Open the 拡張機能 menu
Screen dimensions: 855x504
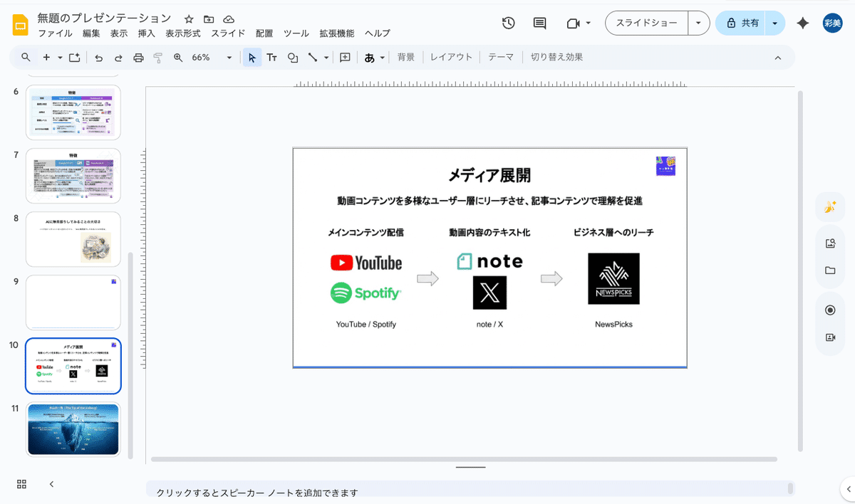point(336,33)
